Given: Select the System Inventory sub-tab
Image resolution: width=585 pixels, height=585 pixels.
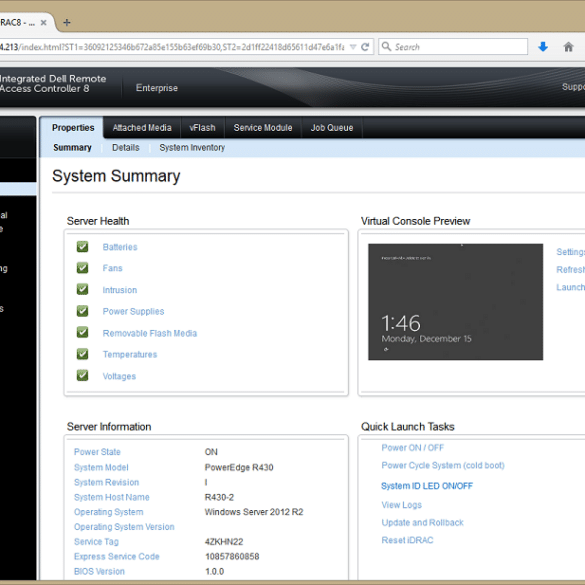Looking at the screenshot, I should pyautogui.click(x=192, y=148).
